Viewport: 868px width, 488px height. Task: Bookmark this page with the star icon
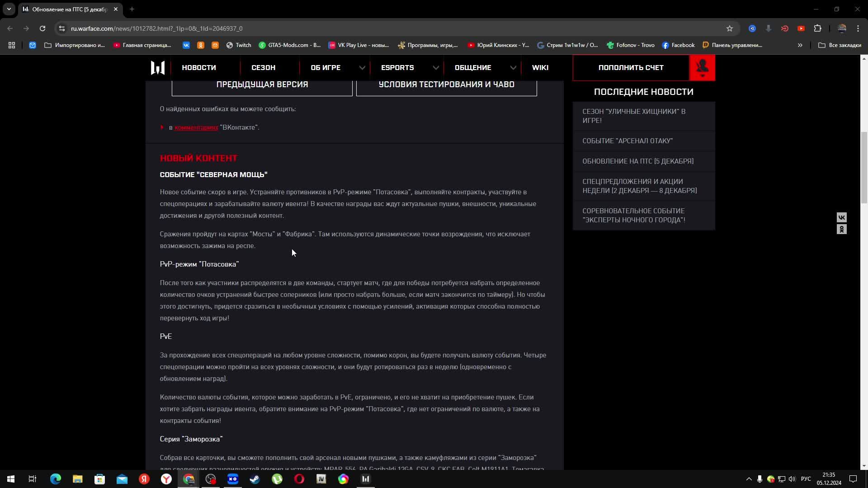point(729,28)
